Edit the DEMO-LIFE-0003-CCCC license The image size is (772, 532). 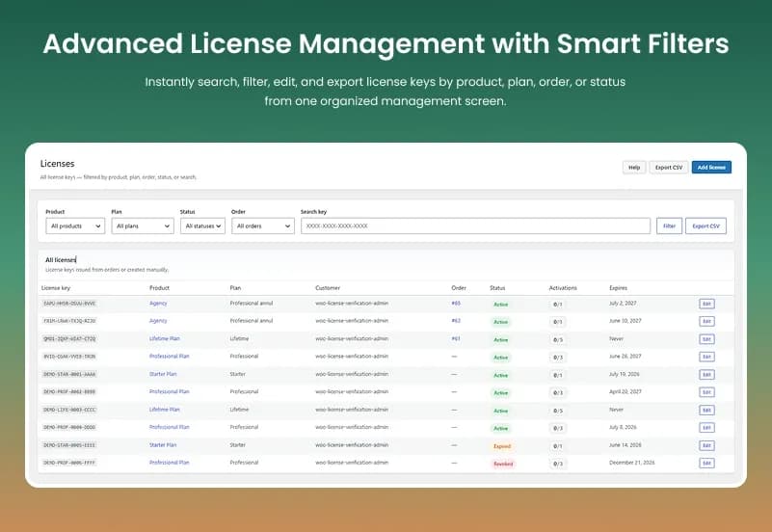706,410
